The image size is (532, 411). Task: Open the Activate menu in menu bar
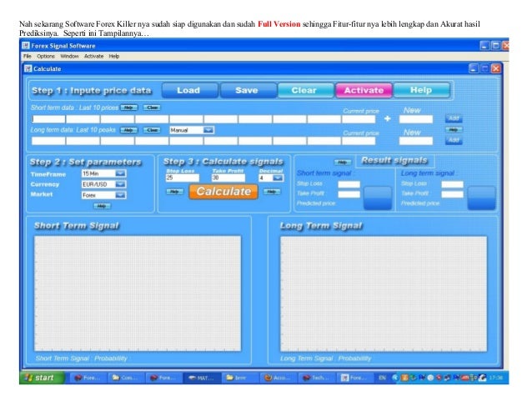tap(93, 57)
